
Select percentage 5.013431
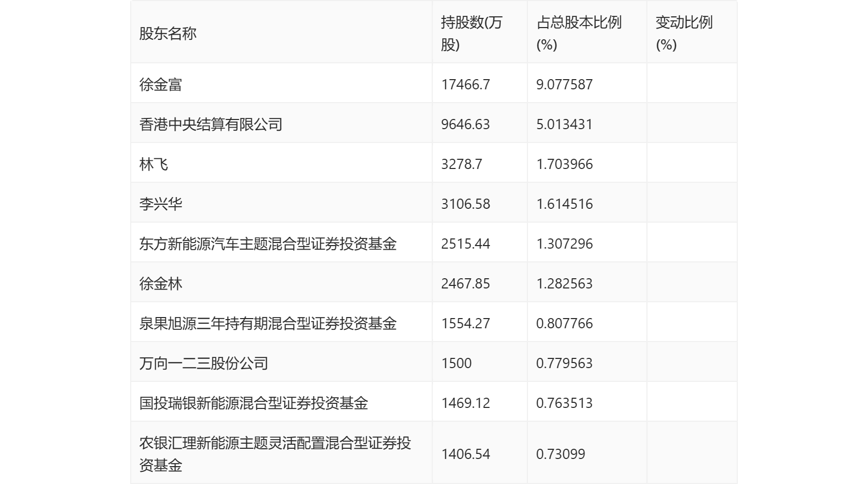pyautogui.click(x=565, y=124)
